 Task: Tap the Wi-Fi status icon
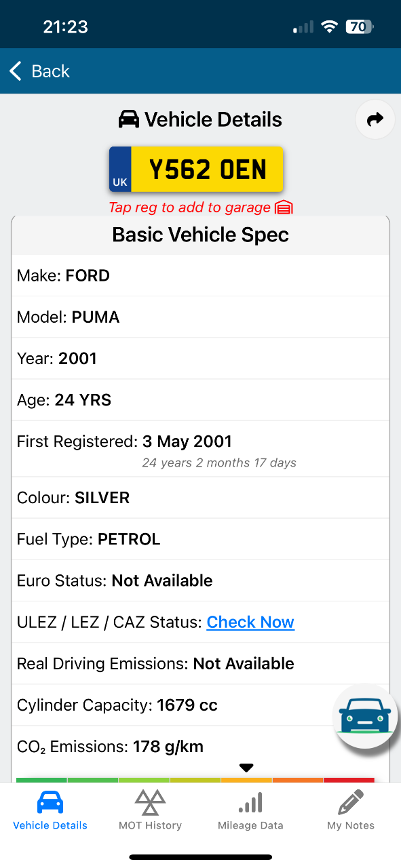[x=330, y=27]
